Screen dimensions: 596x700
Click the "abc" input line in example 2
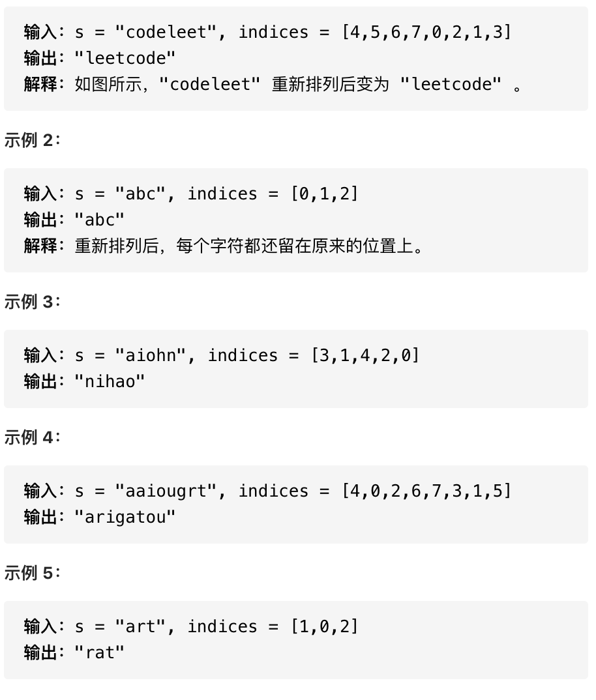pos(191,194)
